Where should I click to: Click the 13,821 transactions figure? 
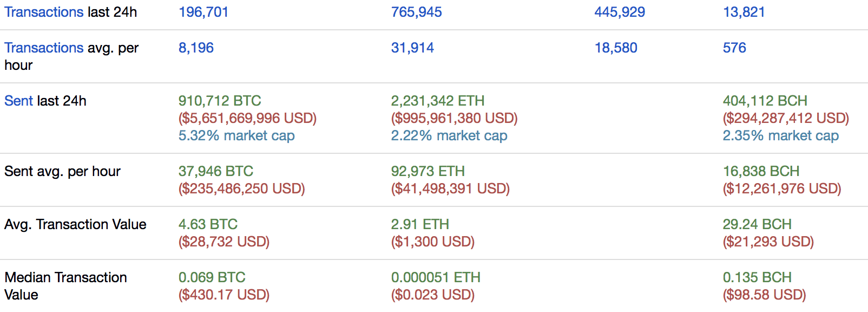pyautogui.click(x=744, y=12)
